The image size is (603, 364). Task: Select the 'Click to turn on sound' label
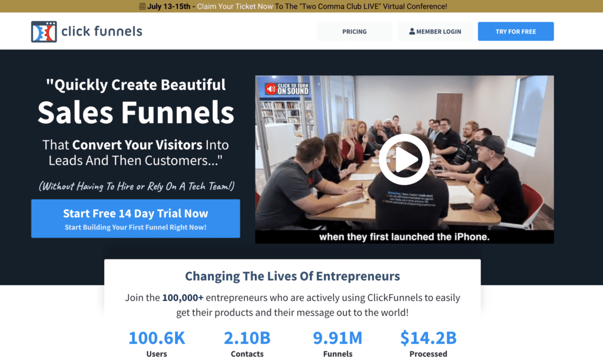point(293,89)
